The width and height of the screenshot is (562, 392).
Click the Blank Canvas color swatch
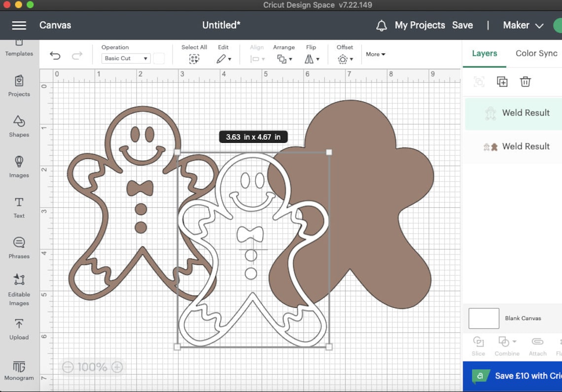(484, 318)
